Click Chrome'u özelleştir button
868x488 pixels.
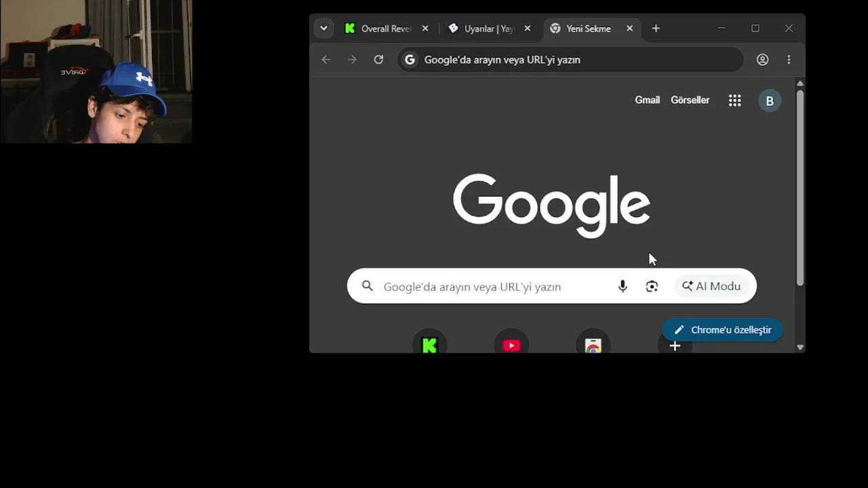pos(722,330)
